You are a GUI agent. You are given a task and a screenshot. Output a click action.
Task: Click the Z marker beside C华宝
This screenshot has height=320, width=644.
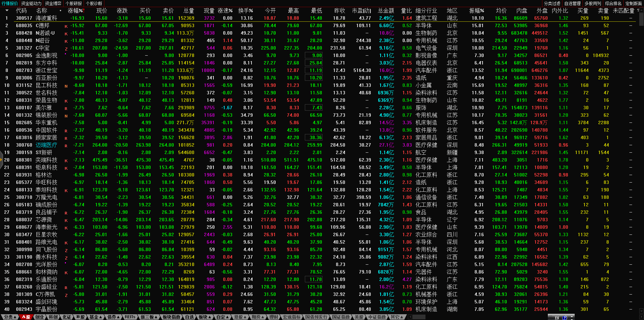[x=66, y=49]
